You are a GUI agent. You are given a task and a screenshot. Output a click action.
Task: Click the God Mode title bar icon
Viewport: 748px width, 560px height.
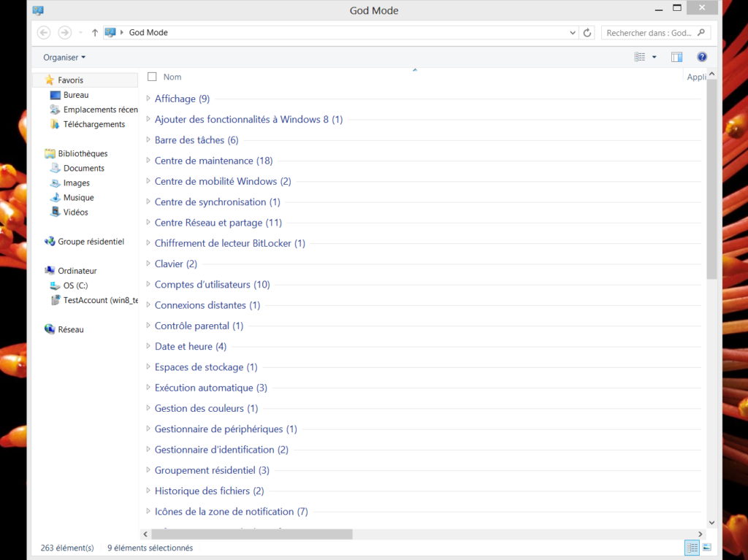tap(38, 10)
